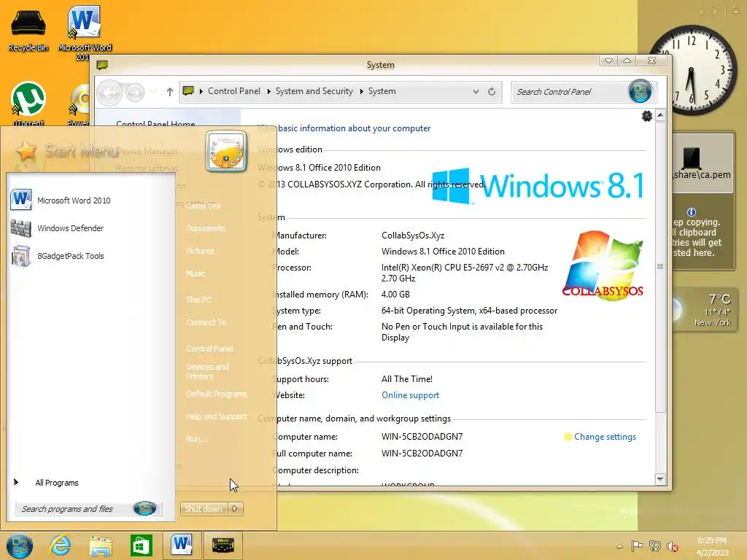747x560 pixels.
Task: Open Action Center flag in system tray
Action: (637, 545)
